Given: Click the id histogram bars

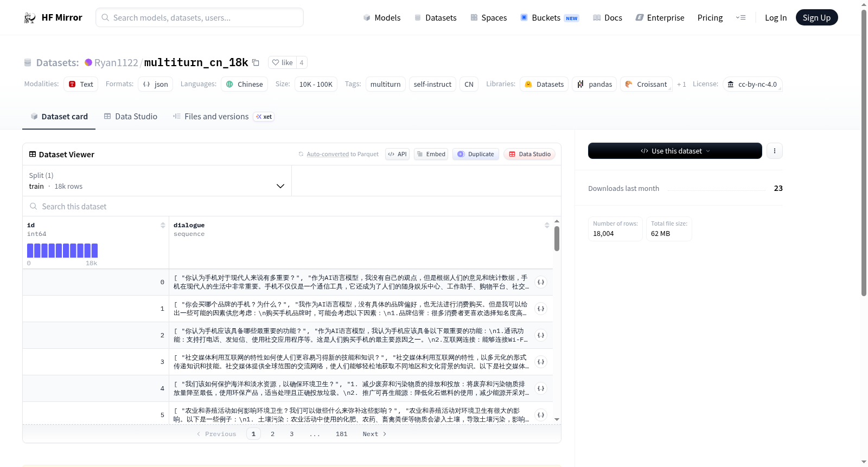Looking at the screenshot, I should (x=62, y=251).
